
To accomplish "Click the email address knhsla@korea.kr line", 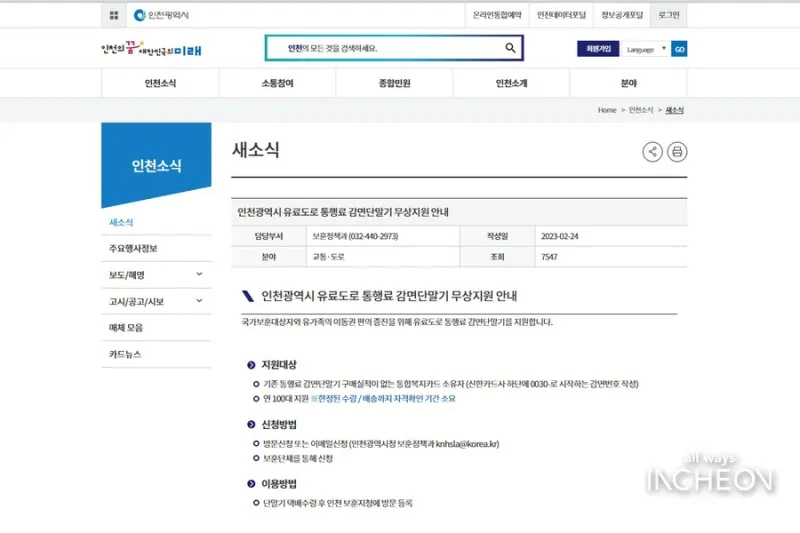I will tap(381, 444).
